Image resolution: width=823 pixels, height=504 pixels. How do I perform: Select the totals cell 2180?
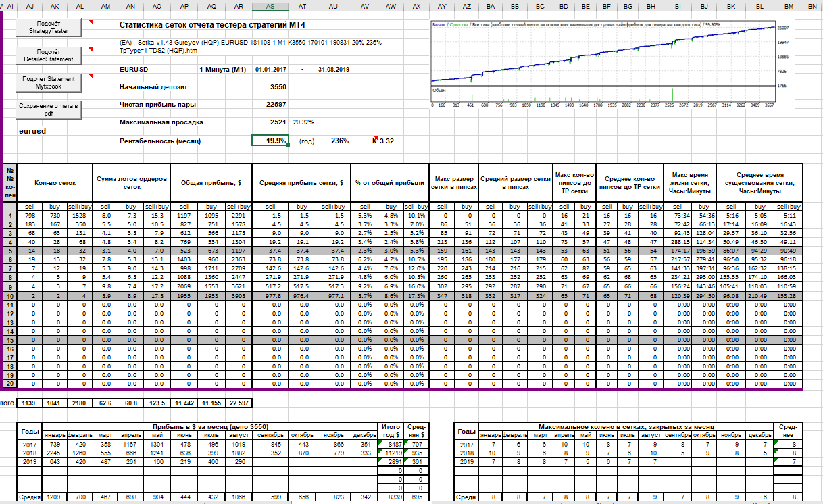click(80, 403)
